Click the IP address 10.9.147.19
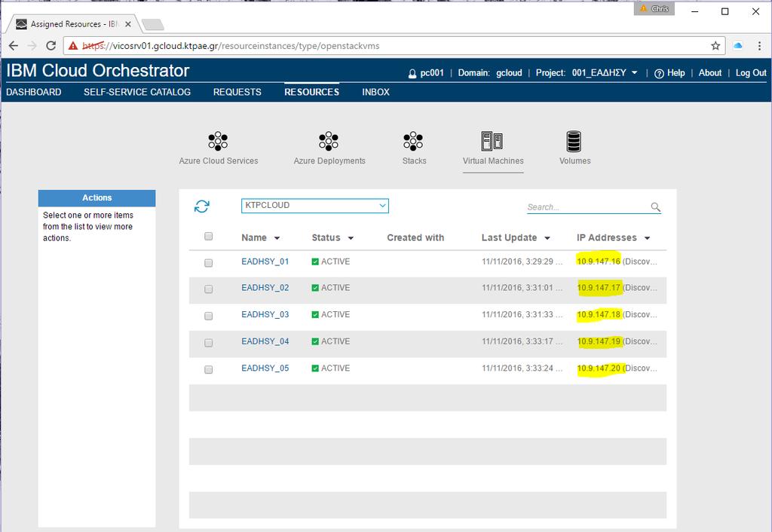Viewport: 772px width, 532px height. (x=598, y=341)
